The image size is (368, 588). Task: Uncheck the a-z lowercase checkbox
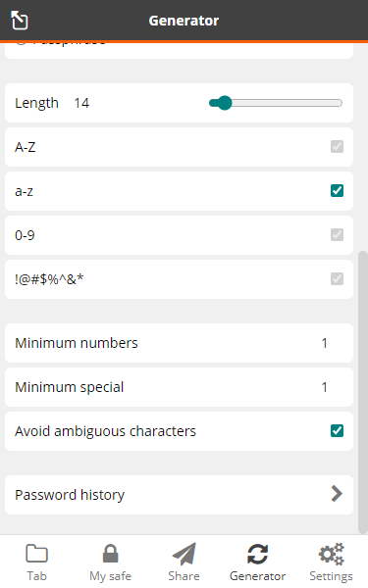pyautogui.click(x=337, y=190)
